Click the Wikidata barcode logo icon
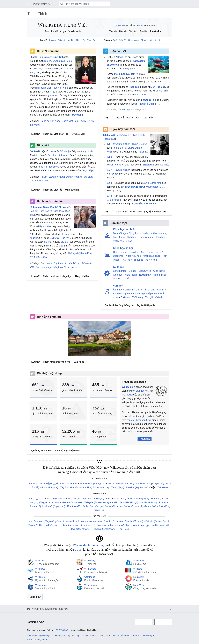Viewport: 199px width, 644px height. [x=128, y=570]
